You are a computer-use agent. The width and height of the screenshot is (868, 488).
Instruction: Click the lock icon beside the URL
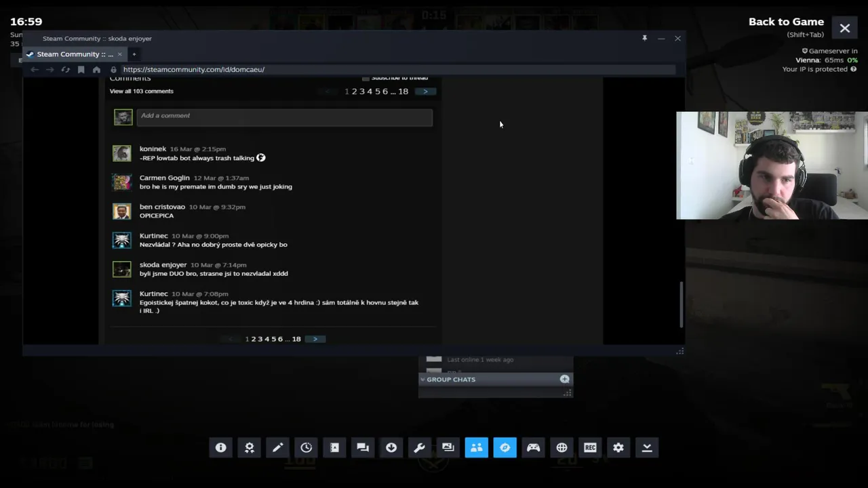114,69
